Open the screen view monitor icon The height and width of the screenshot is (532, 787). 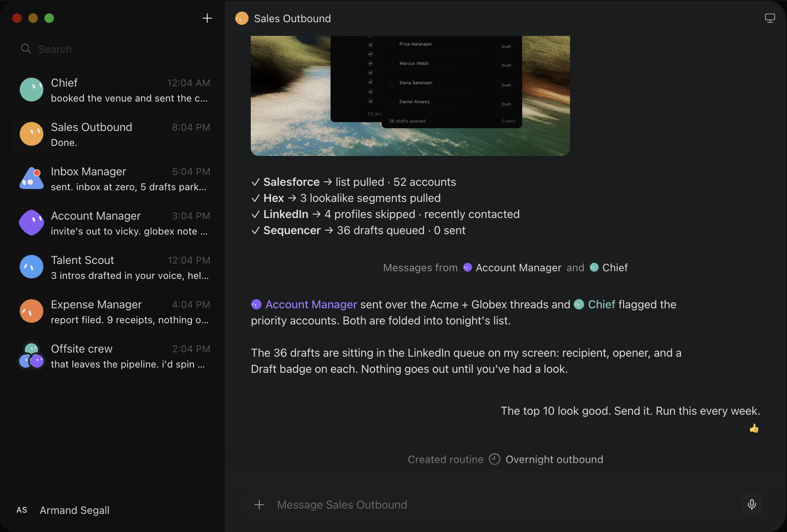pos(770,18)
